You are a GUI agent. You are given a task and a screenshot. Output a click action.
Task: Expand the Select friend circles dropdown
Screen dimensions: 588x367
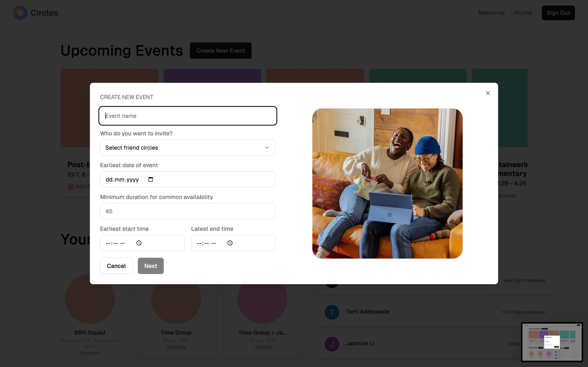coord(188,148)
